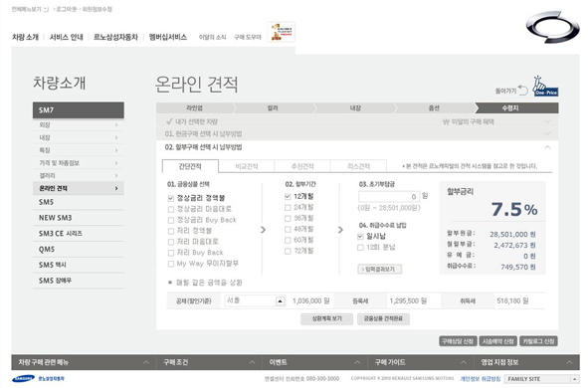588x388 pixels.
Task: Switch to the 비교견적 tab
Action: (x=247, y=166)
